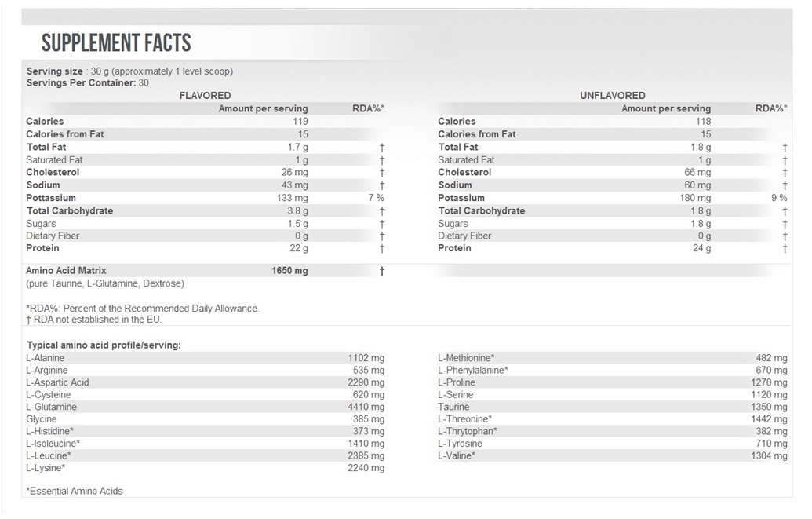Click unflavored Potassium value 180 mg
812x519 pixels.
click(x=695, y=198)
